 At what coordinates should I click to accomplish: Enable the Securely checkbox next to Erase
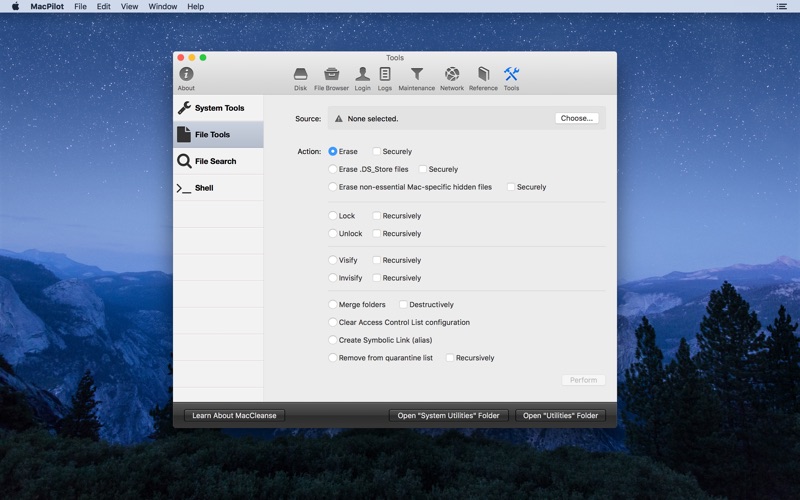(x=377, y=152)
